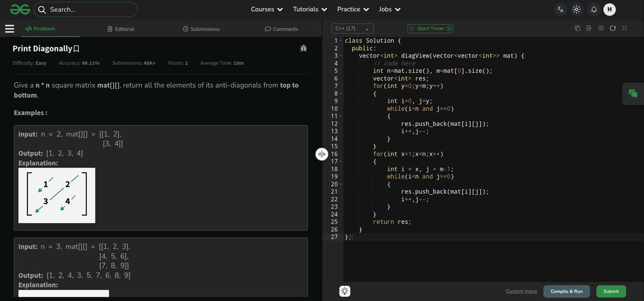This screenshot has width=644, height=301.
Task: Open code editor settings gear
Action: coord(601,28)
